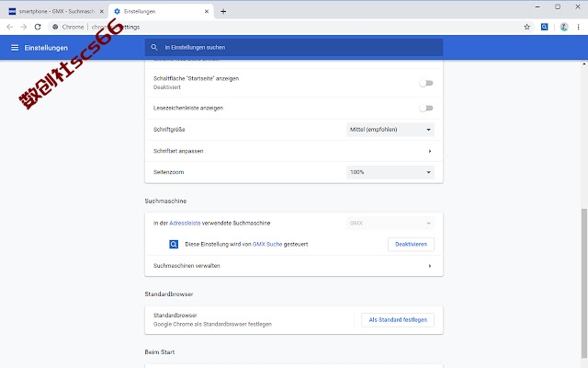The height and width of the screenshot is (368, 588).
Task: Switch to the Einstellungen tab
Action: 162,11
